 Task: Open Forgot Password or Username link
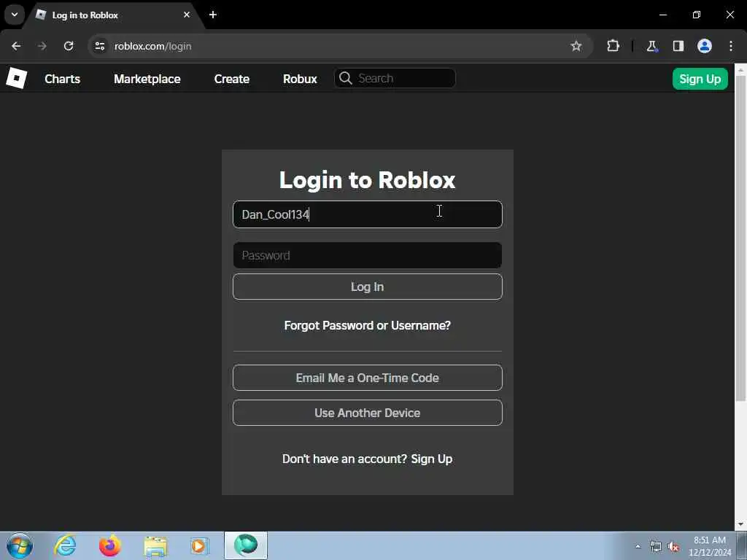pyautogui.click(x=368, y=325)
